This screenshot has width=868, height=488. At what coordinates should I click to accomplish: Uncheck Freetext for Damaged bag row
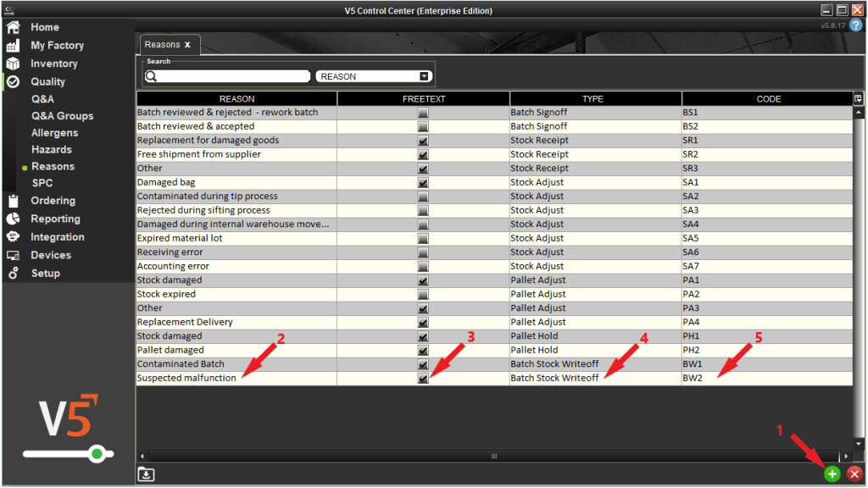click(423, 182)
